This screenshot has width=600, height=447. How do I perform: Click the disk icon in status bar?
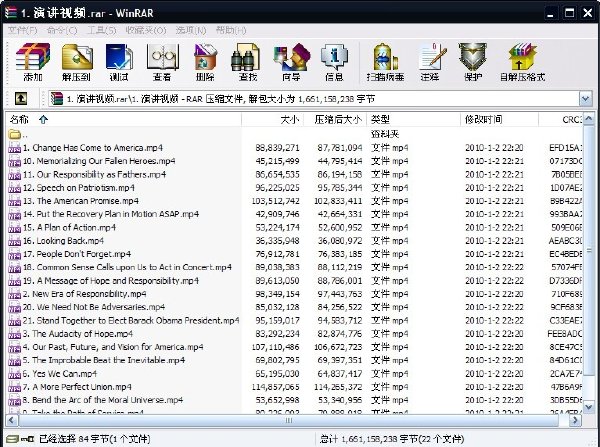13,439
